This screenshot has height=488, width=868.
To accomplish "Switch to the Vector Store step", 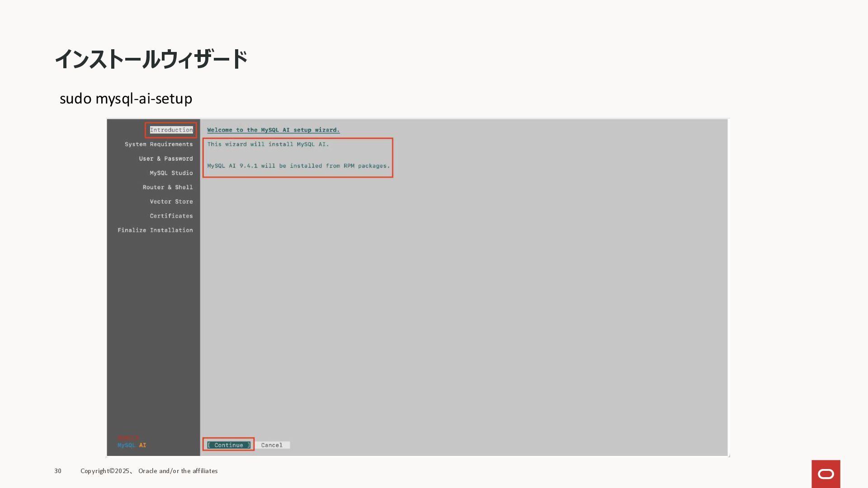I will coord(171,202).
